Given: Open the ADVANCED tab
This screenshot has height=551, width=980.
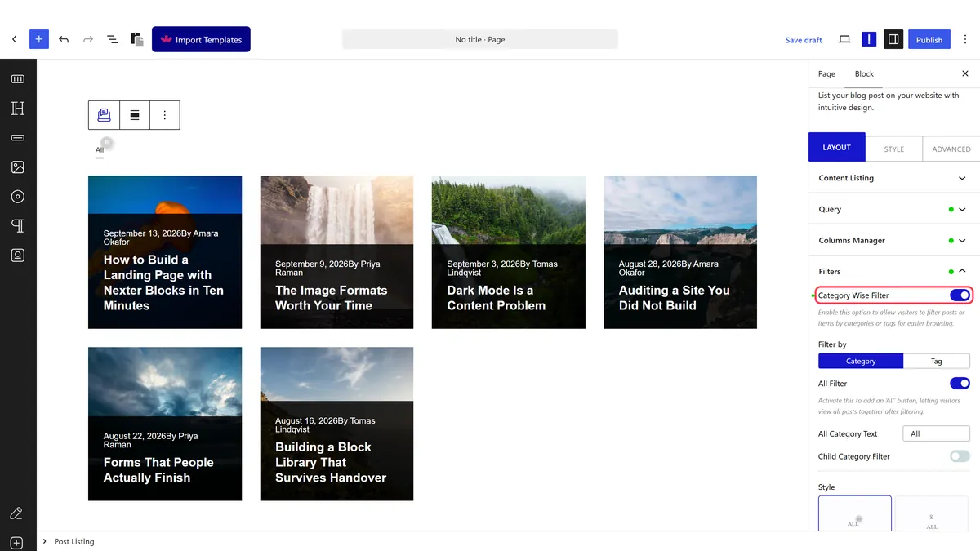Looking at the screenshot, I should (x=951, y=149).
